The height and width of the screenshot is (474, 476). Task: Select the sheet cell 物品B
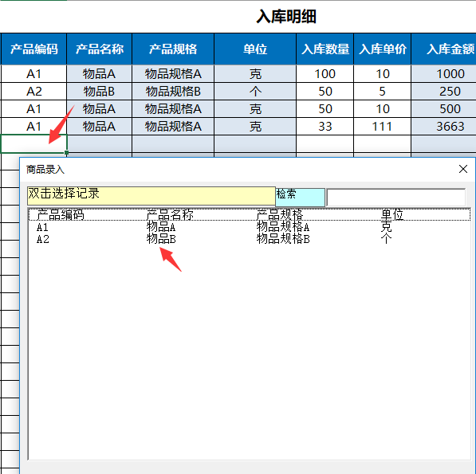point(100,92)
